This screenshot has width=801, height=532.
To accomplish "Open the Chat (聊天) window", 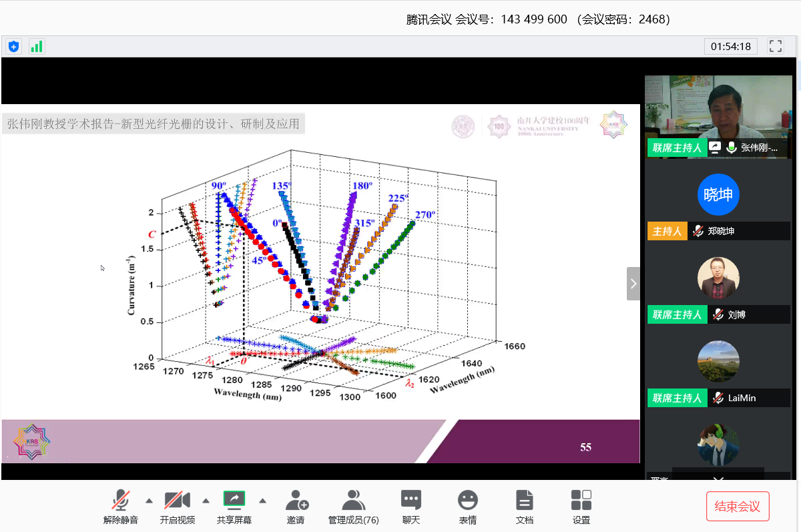I will [411, 507].
